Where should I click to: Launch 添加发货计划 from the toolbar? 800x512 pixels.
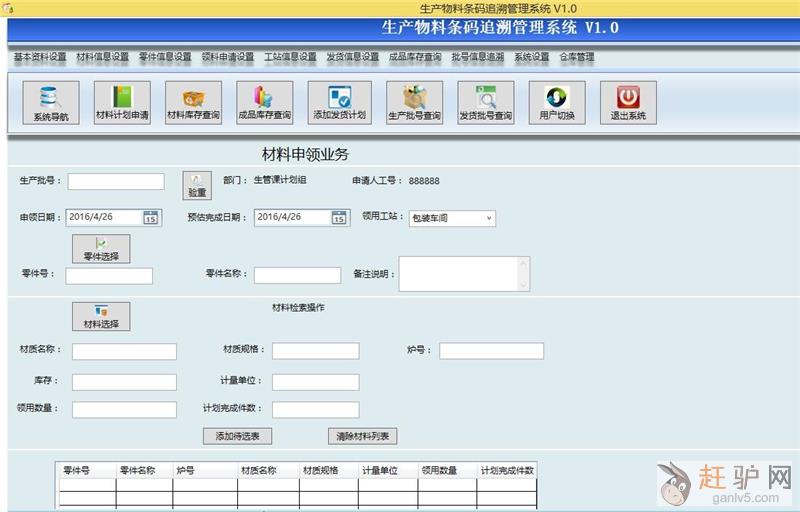[339, 103]
